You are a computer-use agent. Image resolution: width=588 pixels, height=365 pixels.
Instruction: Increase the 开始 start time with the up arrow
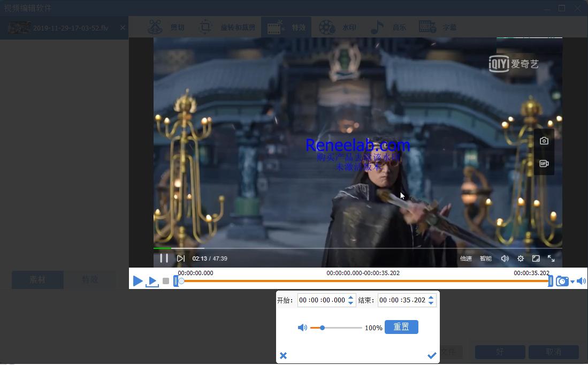tap(350, 298)
